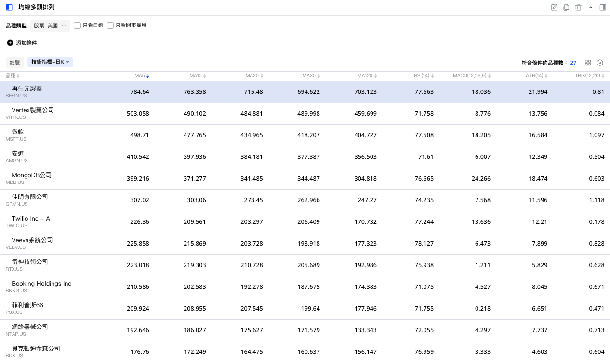Copy the screener with duplicate icon
The image size is (610, 364).
click(x=566, y=7)
